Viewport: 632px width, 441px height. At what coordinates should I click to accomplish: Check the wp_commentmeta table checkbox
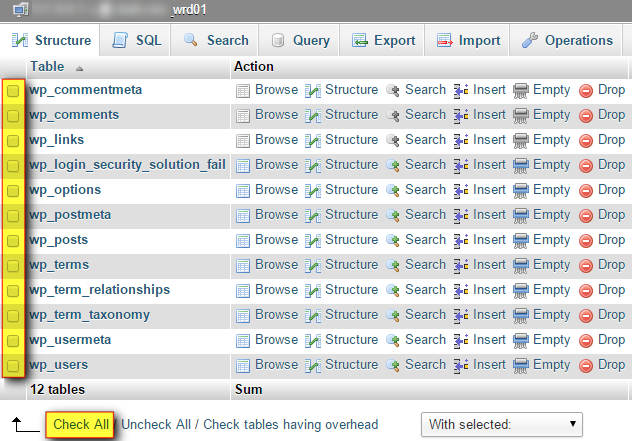(14, 91)
